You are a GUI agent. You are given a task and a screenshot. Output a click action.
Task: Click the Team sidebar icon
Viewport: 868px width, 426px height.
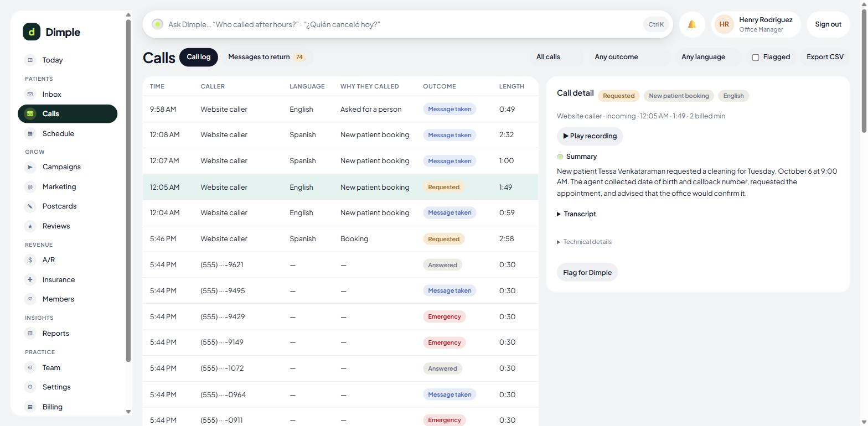pos(30,367)
